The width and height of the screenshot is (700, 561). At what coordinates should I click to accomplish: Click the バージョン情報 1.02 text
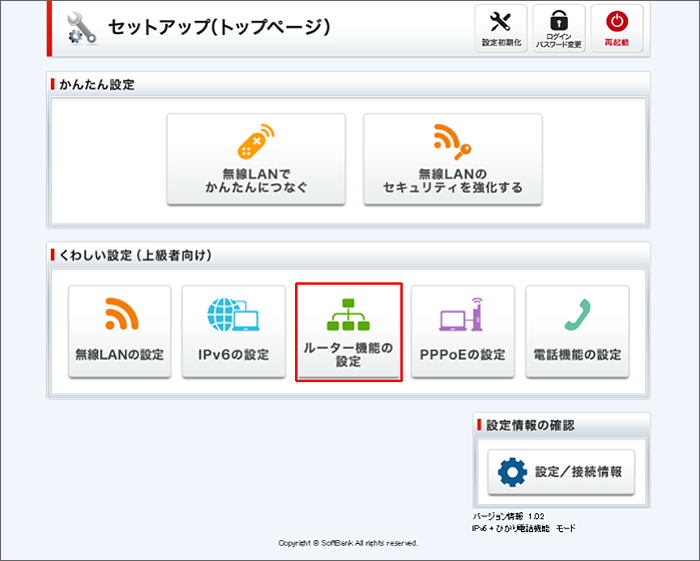click(x=508, y=516)
